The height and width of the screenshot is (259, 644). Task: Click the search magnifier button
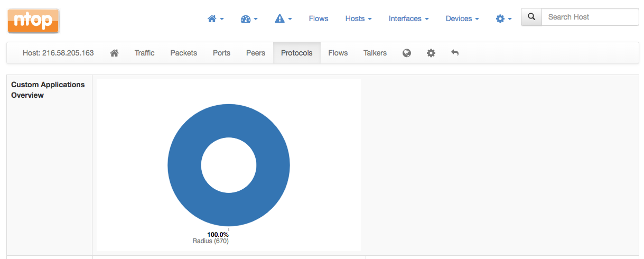531,17
